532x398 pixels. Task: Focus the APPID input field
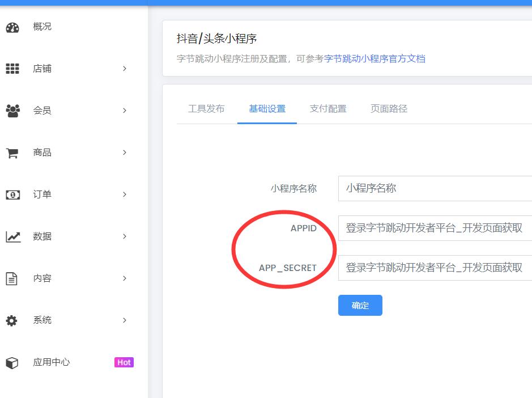click(435, 228)
